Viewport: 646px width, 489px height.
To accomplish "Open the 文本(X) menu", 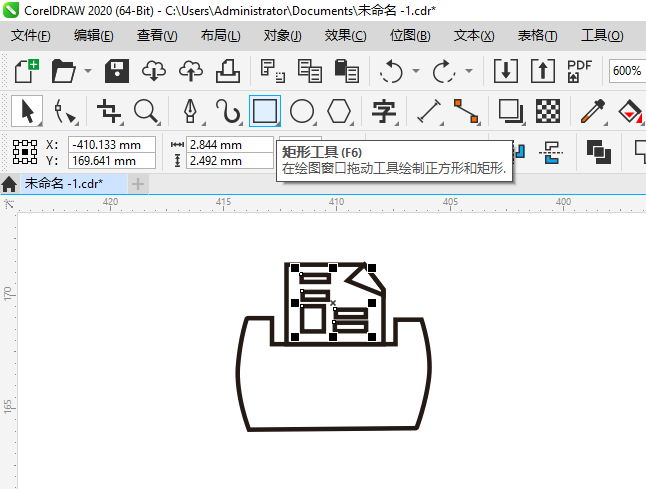I will pyautogui.click(x=474, y=36).
